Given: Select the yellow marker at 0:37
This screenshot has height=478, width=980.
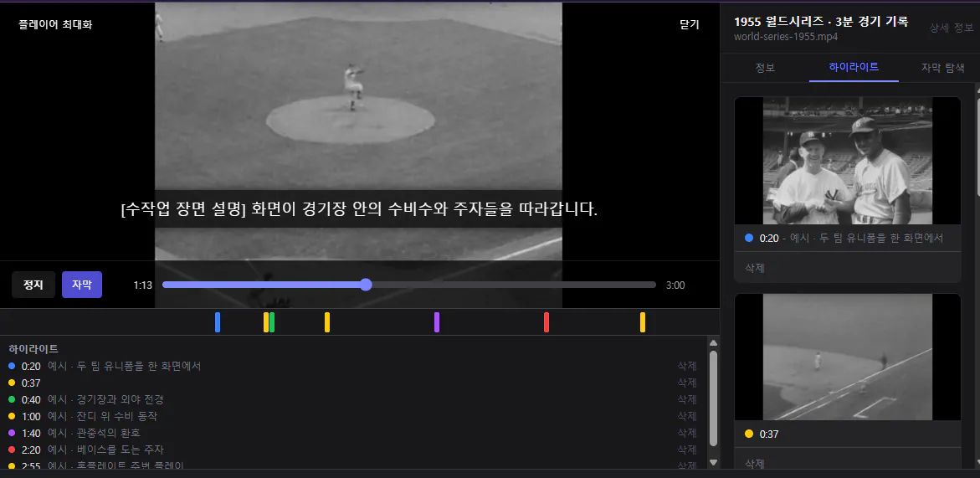Looking at the screenshot, I should 265,322.
